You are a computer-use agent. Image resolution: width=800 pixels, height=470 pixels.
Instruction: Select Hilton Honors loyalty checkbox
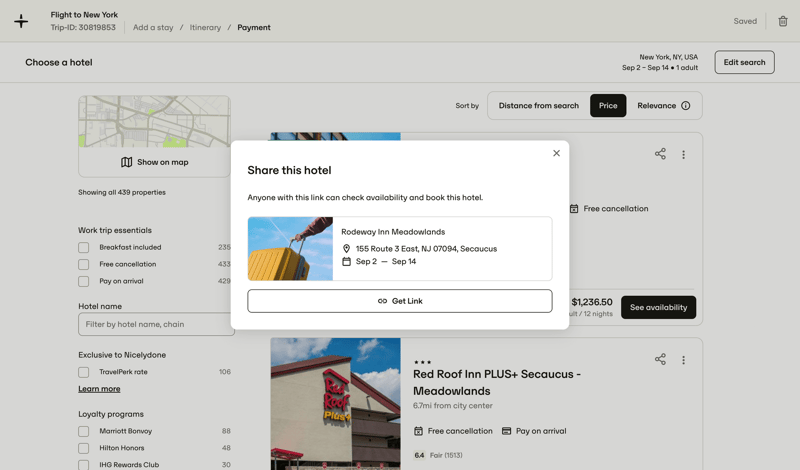84,448
